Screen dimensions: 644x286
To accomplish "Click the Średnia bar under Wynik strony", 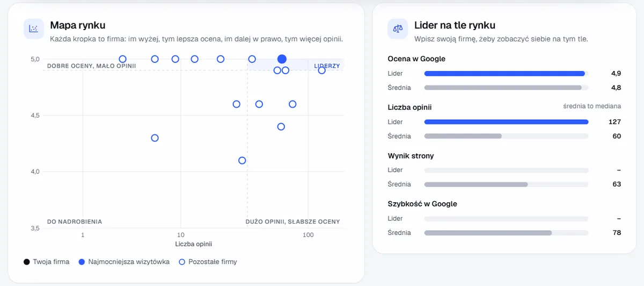I will click(x=506, y=184).
